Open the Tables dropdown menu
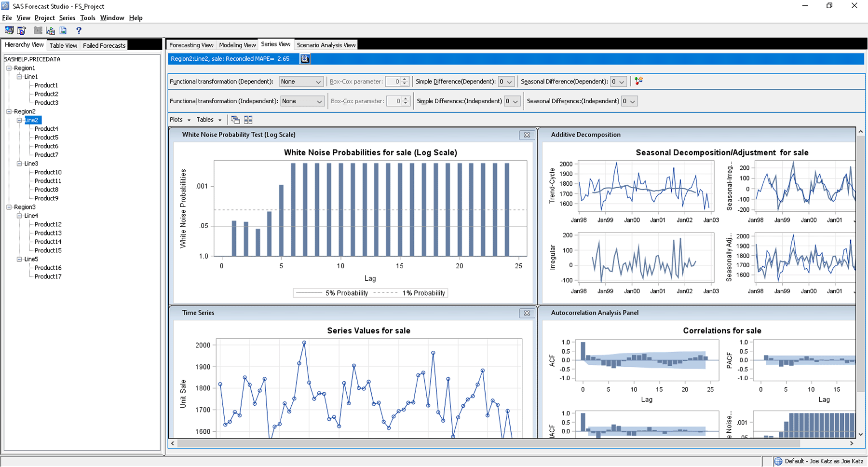868x467 pixels. point(209,120)
